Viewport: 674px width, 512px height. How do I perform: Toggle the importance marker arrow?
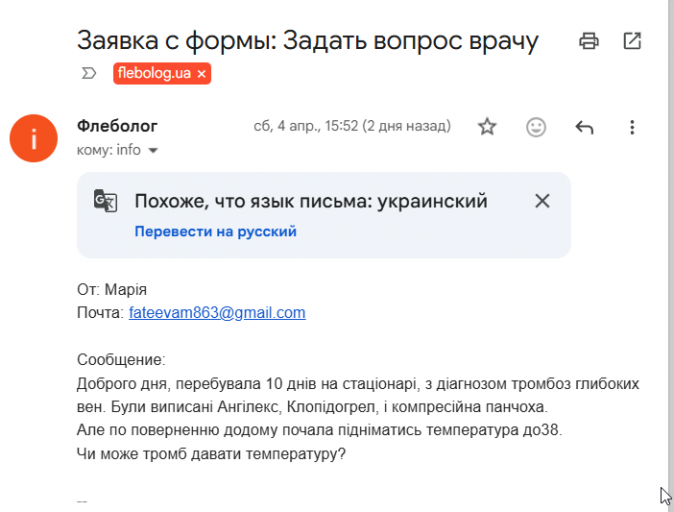pyautogui.click(x=89, y=74)
